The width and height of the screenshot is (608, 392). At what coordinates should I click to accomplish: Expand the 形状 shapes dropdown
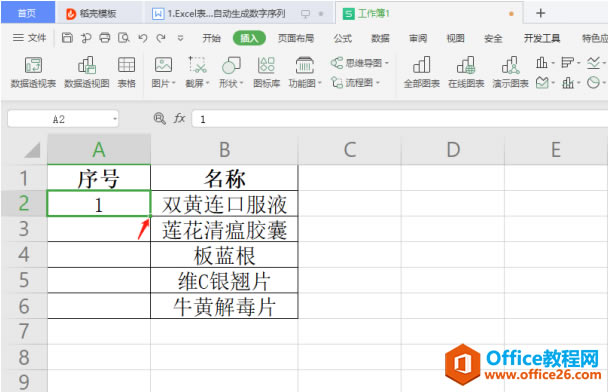point(241,83)
